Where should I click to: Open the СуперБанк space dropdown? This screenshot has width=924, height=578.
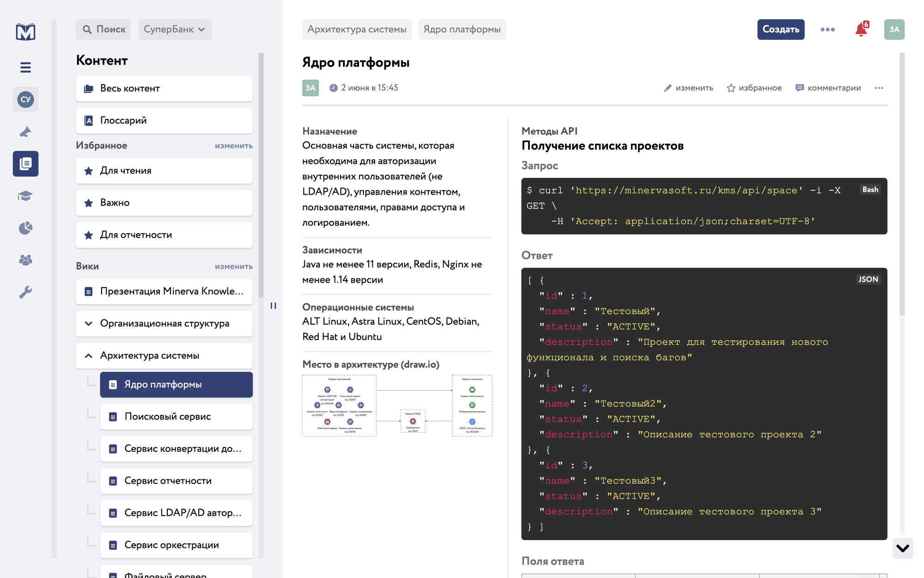click(x=175, y=30)
